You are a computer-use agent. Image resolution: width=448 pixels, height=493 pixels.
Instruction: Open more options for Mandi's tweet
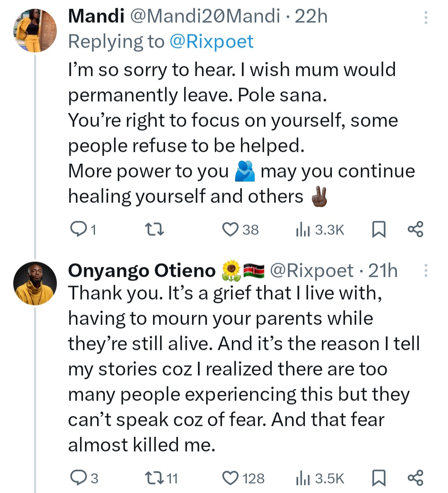(x=426, y=17)
